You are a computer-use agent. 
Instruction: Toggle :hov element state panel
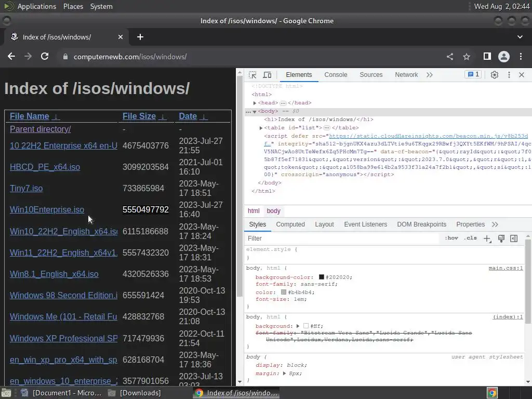[451, 238]
